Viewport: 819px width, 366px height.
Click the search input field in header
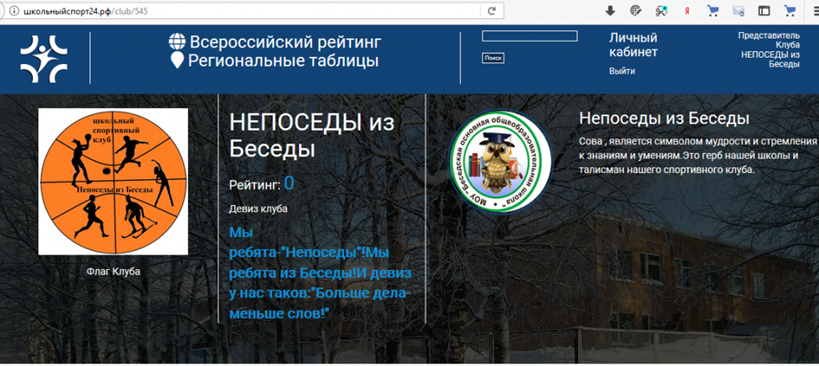[530, 36]
